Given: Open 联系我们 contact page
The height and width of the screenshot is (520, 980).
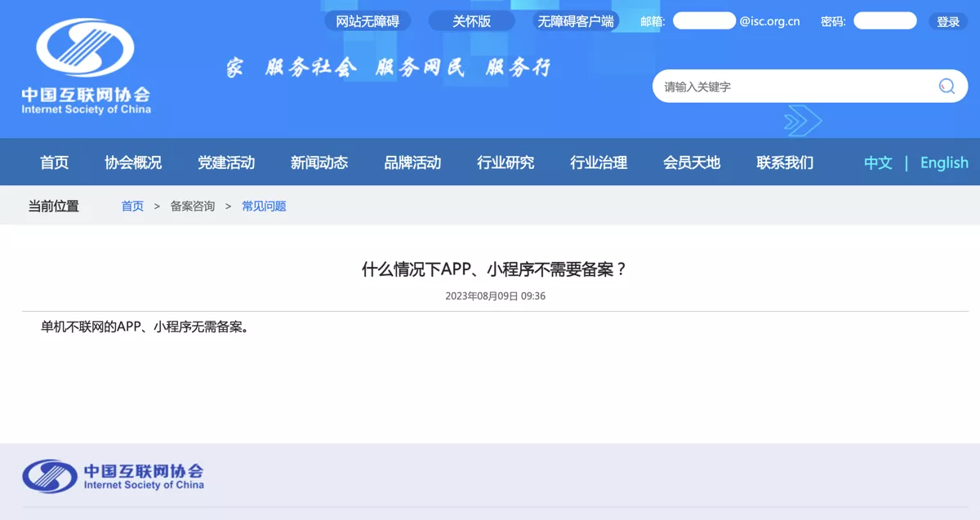Looking at the screenshot, I should (x=785, y=162).
